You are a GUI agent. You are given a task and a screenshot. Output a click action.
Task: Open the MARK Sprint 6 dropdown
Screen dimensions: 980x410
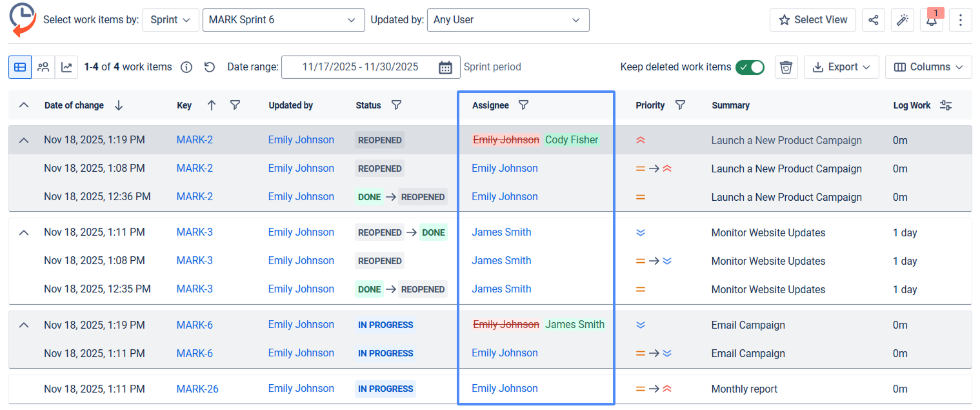[x=283, y=20]
